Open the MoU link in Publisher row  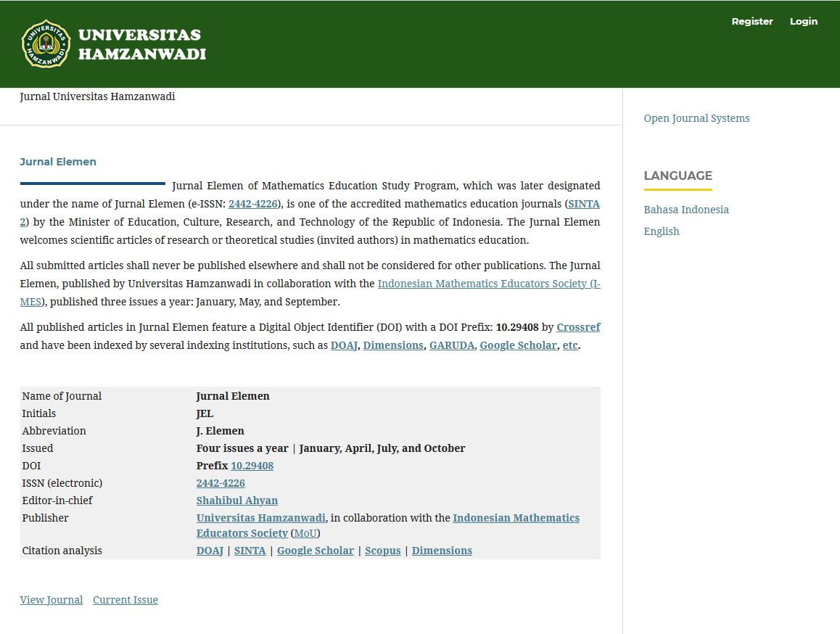(x=305, y=533)
